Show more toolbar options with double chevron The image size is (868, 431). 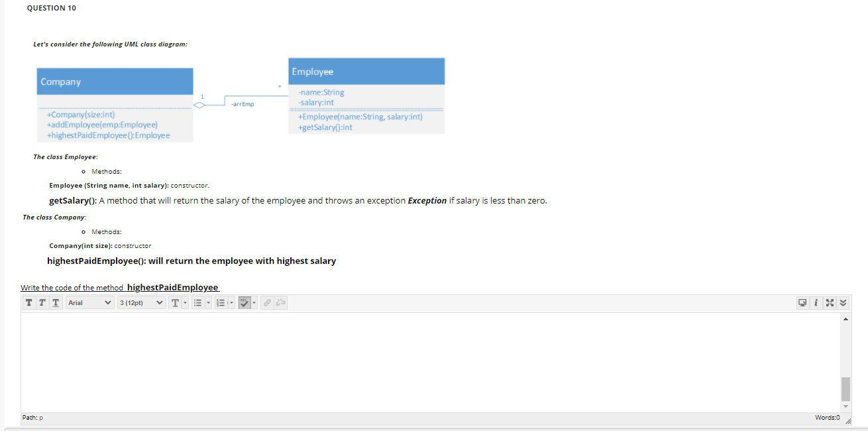843,303
